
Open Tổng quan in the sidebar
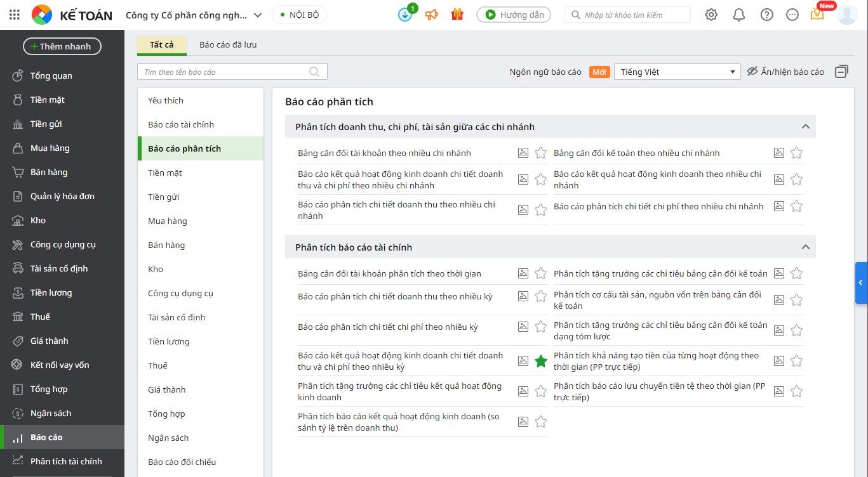pyautogui.click(x=62, y=75)
